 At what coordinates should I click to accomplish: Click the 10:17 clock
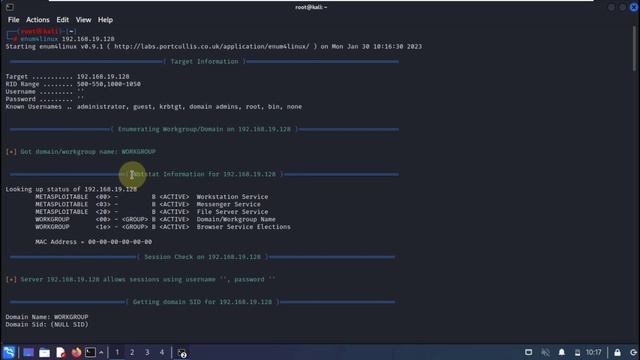594,352
